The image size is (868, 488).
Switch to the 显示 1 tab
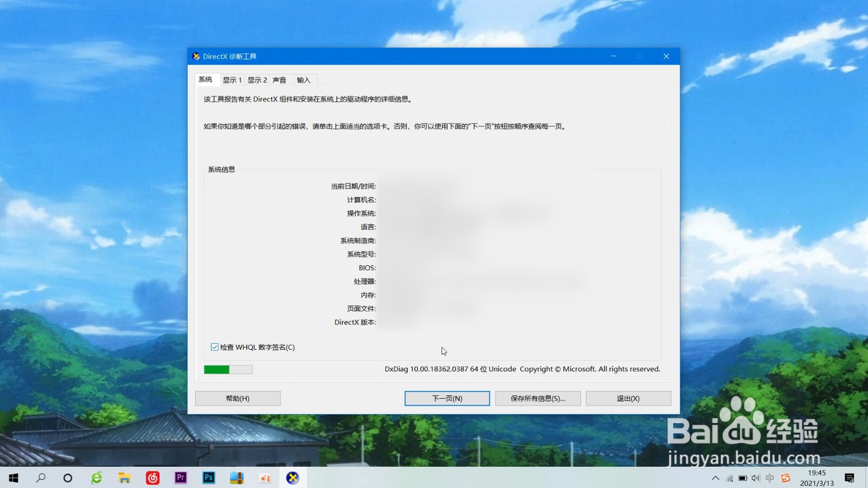[x=232, y=80]
